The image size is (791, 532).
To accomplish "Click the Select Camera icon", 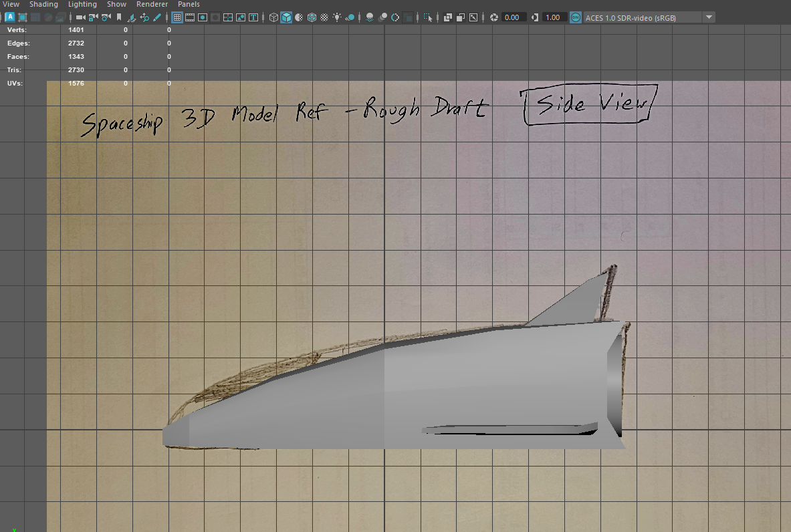I will tap(81, 17).
